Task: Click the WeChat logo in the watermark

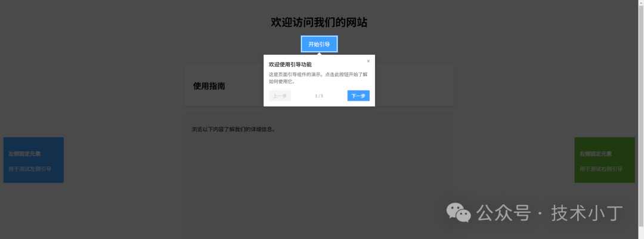Action: click(x=459, y=213)
